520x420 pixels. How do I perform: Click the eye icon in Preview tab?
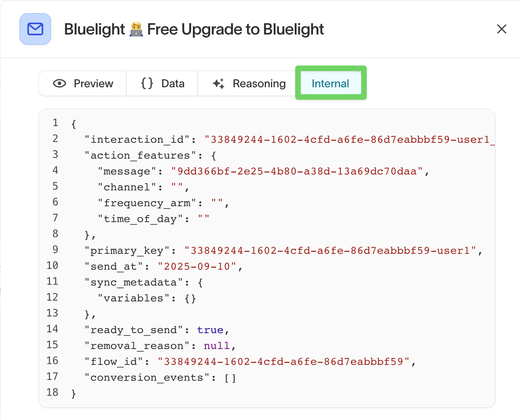pos(59,83)
